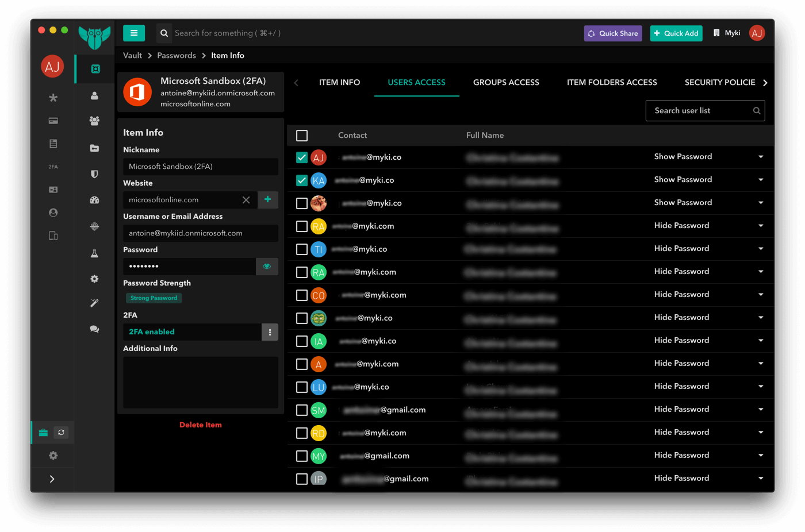Click the Myki owl logo
Image resolution: width=805 pixels, height=532 pixels.
[94, 38]
